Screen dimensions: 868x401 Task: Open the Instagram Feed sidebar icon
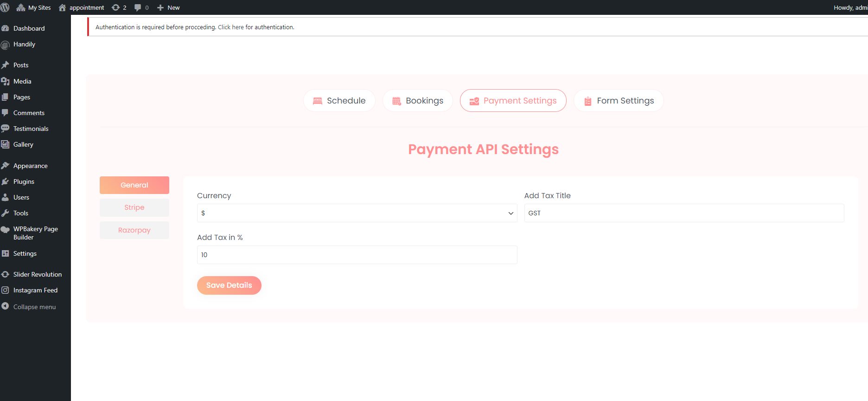(6, 290)
